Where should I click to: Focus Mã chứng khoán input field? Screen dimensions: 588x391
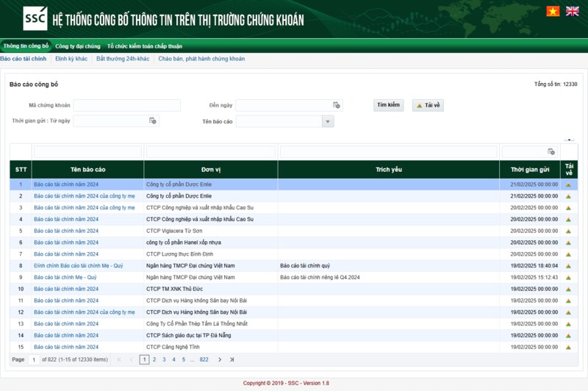126,105
